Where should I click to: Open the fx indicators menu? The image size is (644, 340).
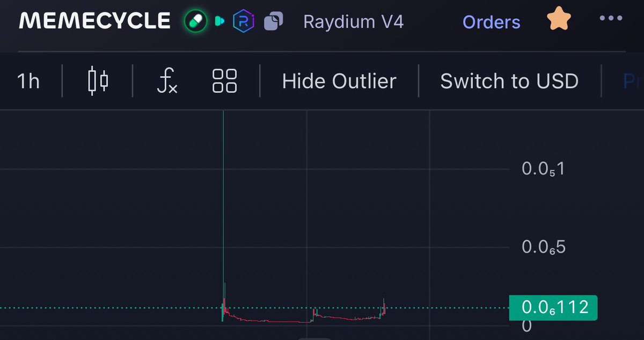tap(167, 82)
